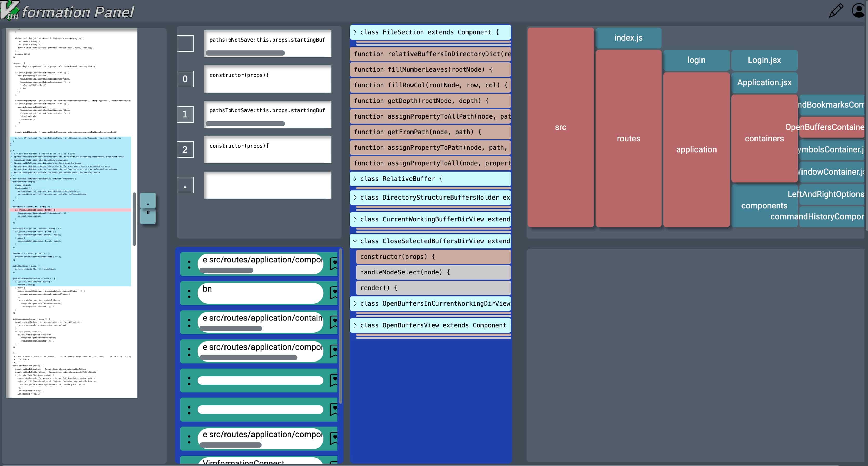Select the components block in the treemap

764,205
